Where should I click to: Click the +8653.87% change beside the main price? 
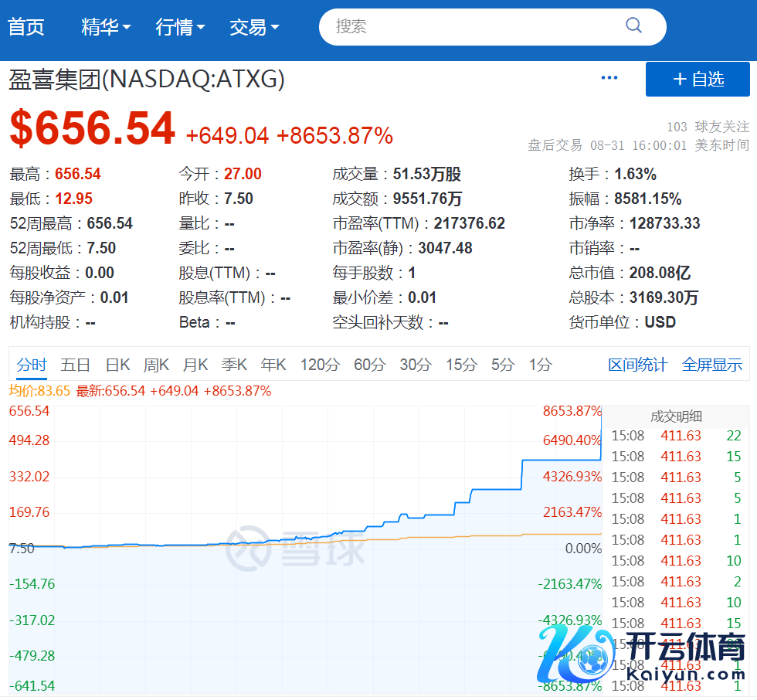(334, 136)
